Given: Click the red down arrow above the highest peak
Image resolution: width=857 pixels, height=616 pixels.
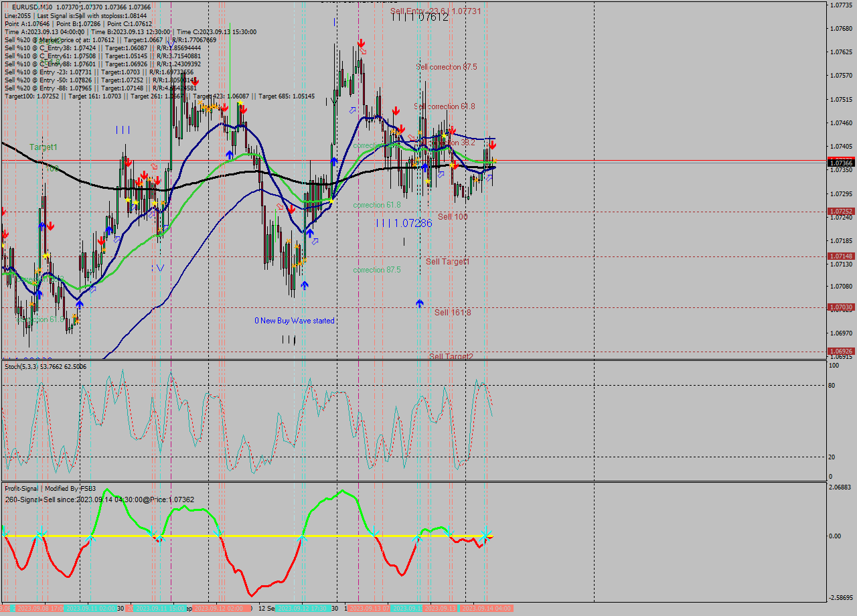Looking at the screenshot, I should (361, 43).
